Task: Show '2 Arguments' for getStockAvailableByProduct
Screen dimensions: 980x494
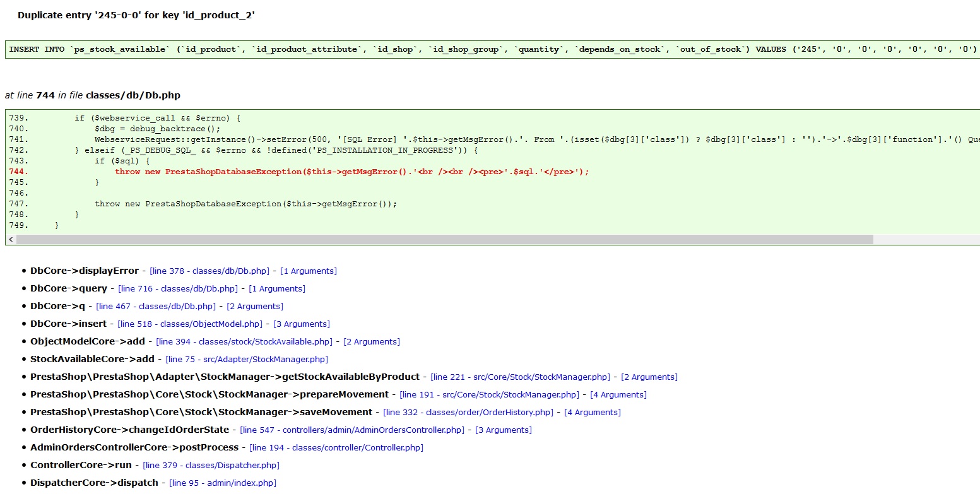Action: pos(649,377)
